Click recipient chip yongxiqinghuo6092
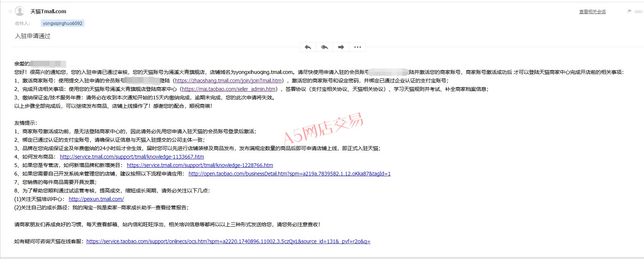 click(x=62, y=23)
